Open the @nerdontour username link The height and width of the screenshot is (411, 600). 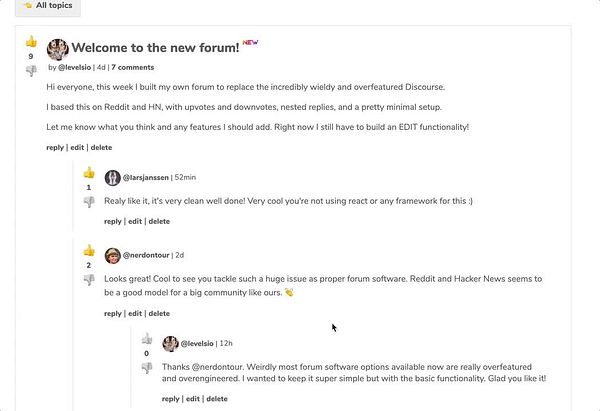click(x=146, y=255)
